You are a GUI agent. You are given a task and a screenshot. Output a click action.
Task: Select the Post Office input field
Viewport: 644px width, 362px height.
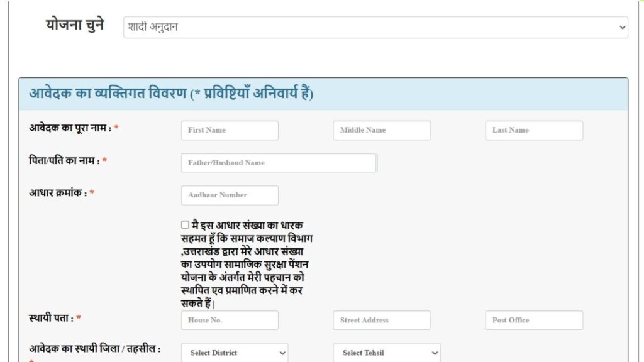tap(534, 320)
